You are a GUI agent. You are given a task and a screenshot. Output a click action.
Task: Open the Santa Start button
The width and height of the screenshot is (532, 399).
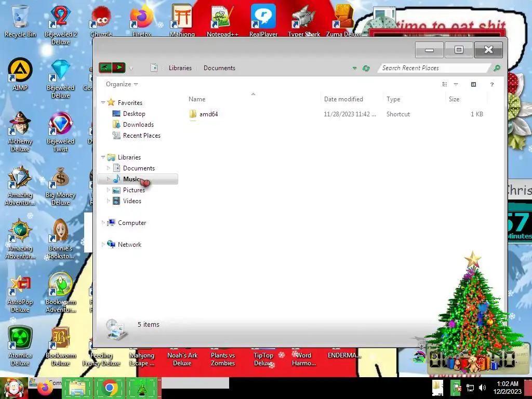point(14,388)
